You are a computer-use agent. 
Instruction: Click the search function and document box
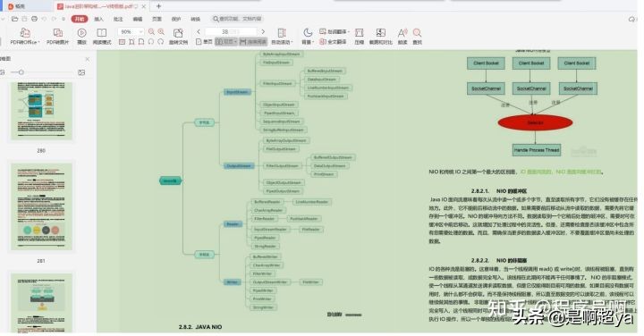pos(237,19)
